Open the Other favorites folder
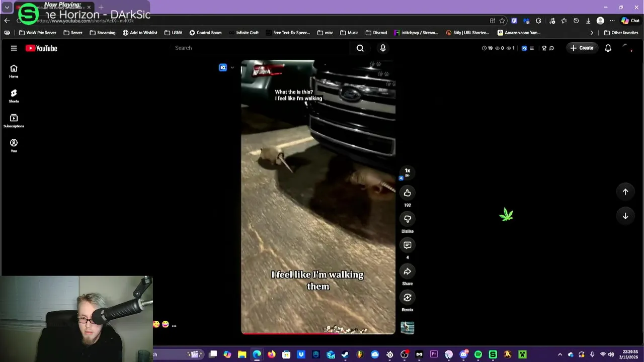This screenshot has width=644, height=362. [x=621, y=33]
